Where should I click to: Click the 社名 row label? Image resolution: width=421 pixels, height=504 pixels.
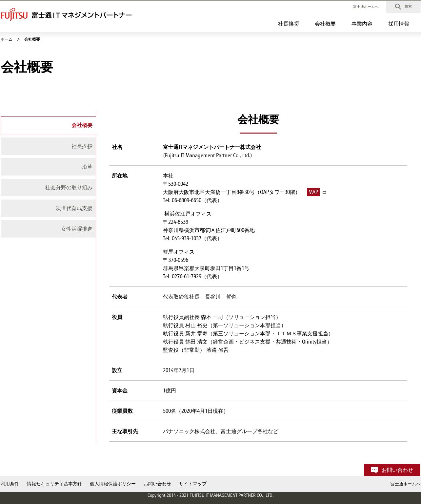[117, 147]
